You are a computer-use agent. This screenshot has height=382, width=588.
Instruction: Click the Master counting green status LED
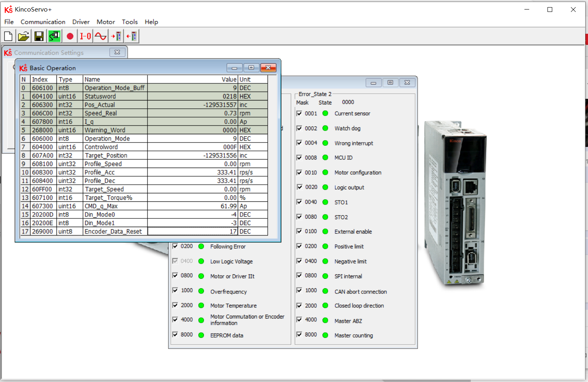(x=325, y=335)
